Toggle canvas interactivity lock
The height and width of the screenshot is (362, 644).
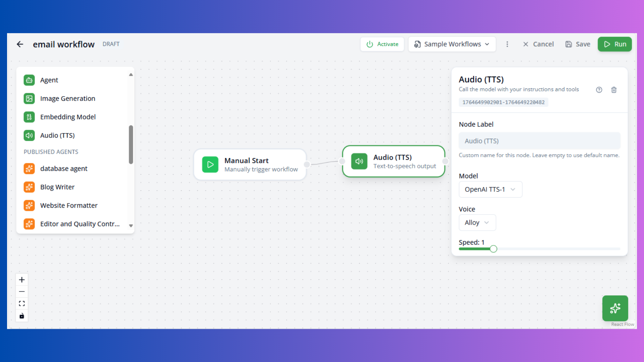pos(22,315)
